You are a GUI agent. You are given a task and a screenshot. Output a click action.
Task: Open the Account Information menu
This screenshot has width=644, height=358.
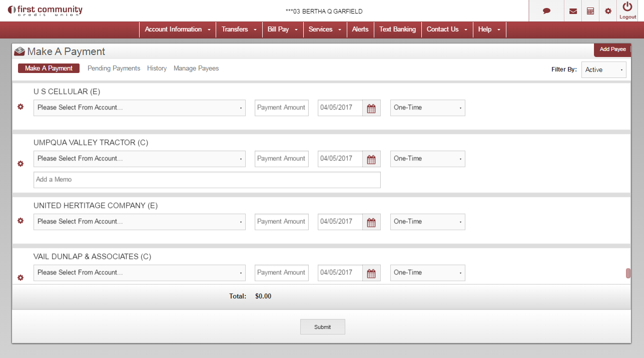(178, 29)
